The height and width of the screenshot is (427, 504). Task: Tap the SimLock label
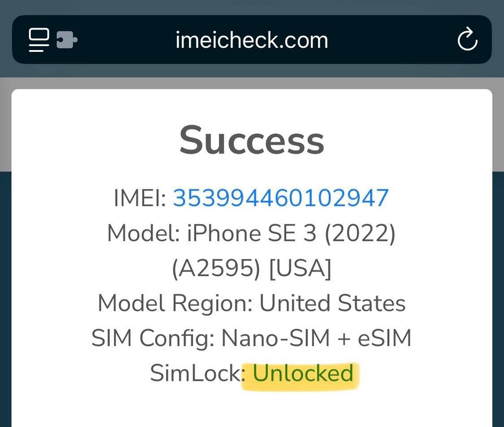195,373
